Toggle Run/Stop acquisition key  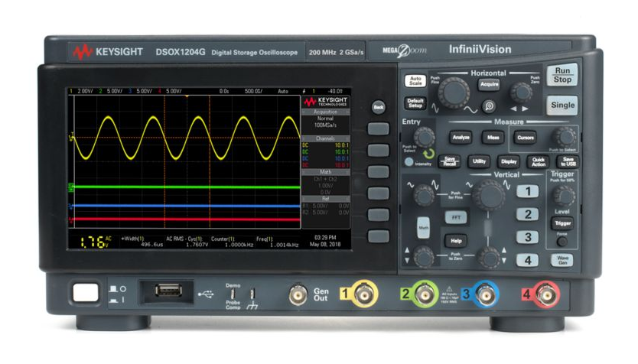click(562, 75)
